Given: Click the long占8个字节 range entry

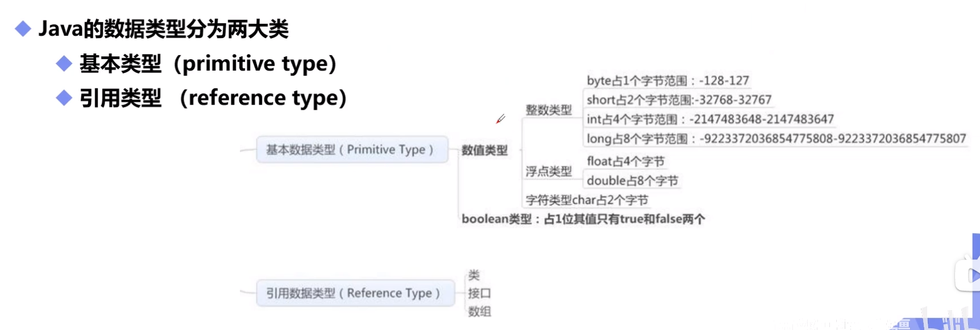Looking at the screenshot, I should (x=776, y=139).
